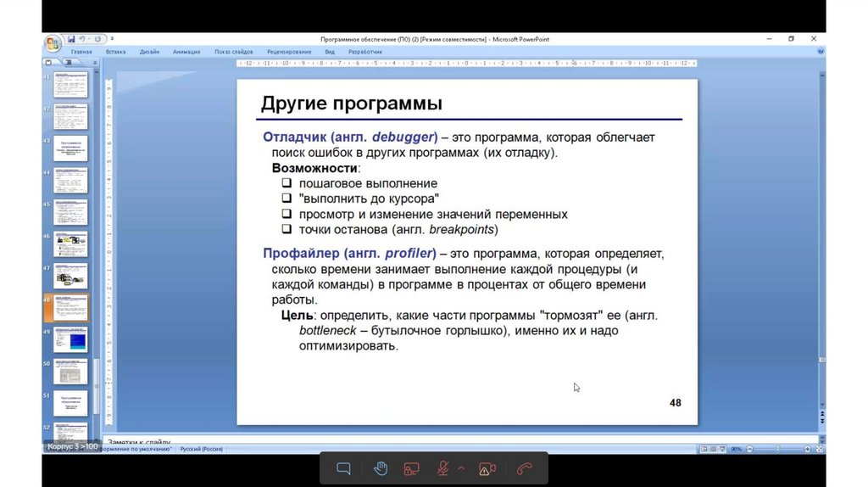Click the horizontal ruler
Viewport: 868px width, 487px height.
click(467, 63)
